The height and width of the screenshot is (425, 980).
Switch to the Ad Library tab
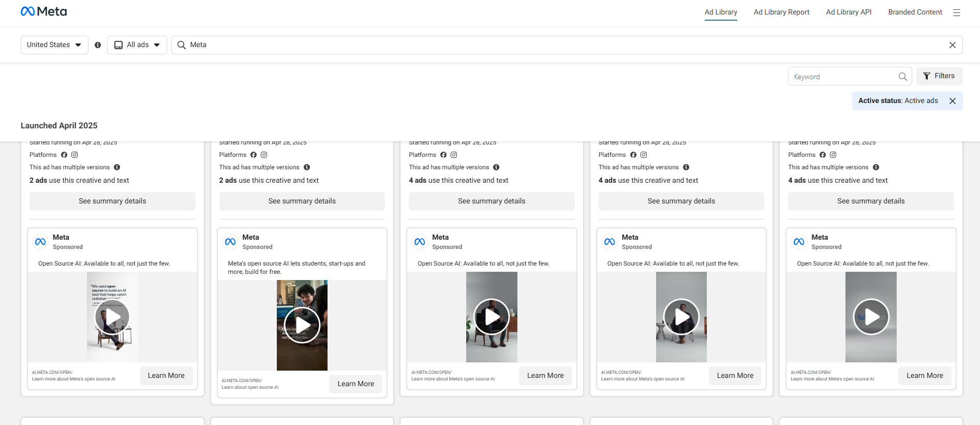pos(721,12)
